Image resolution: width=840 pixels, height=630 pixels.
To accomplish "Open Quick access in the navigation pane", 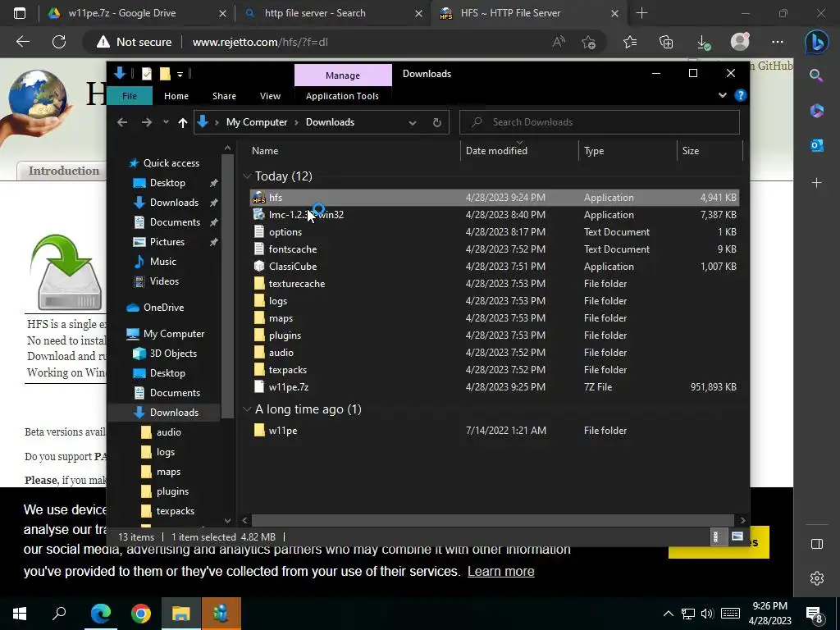I will [171, 163].
